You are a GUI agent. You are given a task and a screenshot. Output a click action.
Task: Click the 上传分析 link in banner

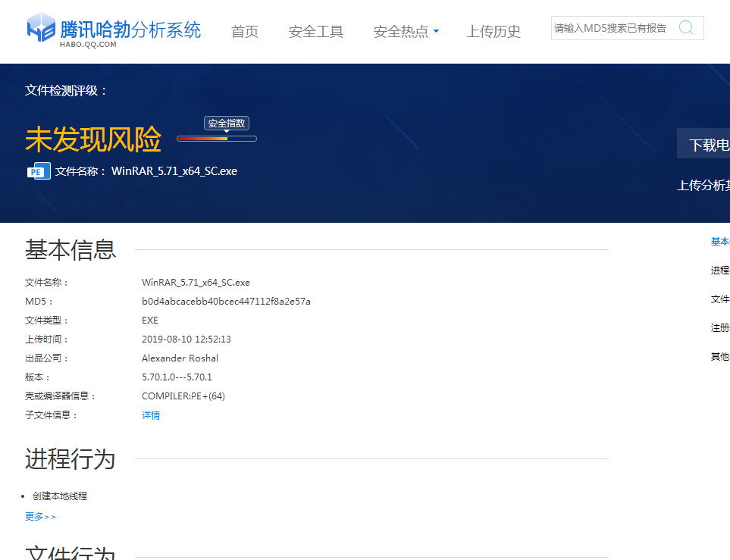pyautogui.click(x=703, y=185)
